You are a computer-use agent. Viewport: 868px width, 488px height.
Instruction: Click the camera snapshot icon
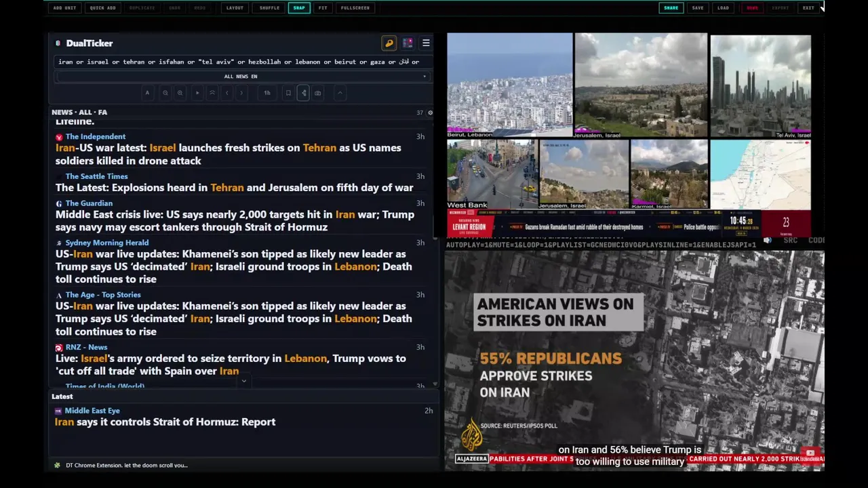(318, 93)
